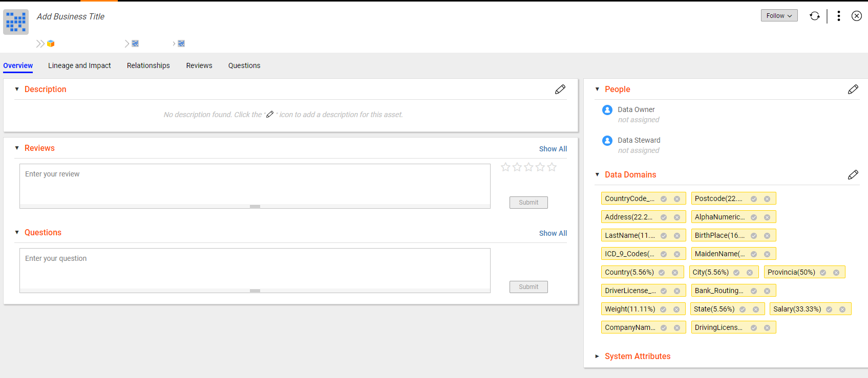Viewport: 868px width, 378px height.
Task: Collapse the People section
Action: click(597, 90)
